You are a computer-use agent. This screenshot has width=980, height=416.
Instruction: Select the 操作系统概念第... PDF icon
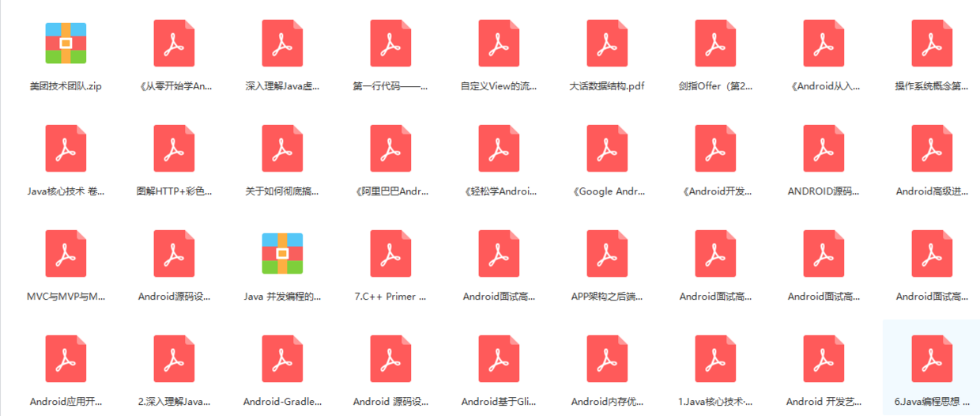point(932,43)
